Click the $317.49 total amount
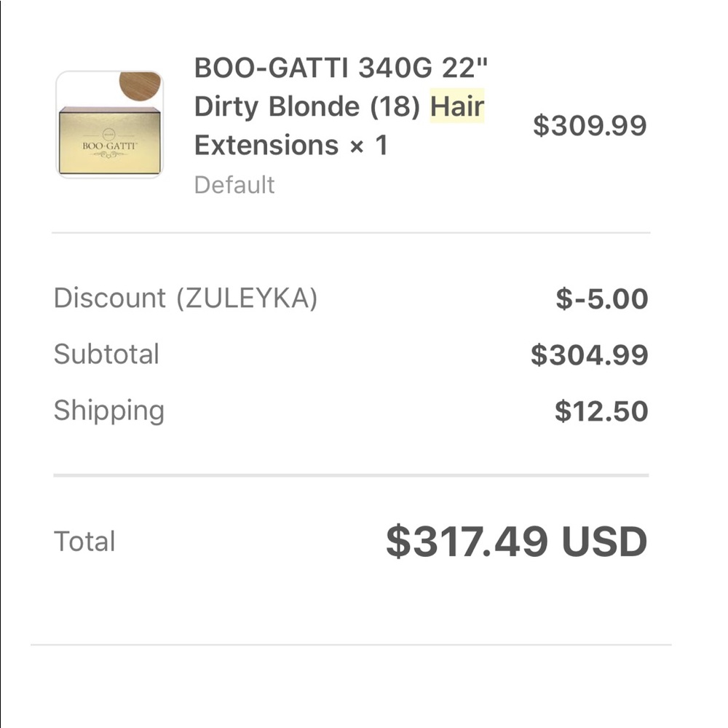Viewport: 728px width, 728px height. pyautogui.click(x=467, y=542)
